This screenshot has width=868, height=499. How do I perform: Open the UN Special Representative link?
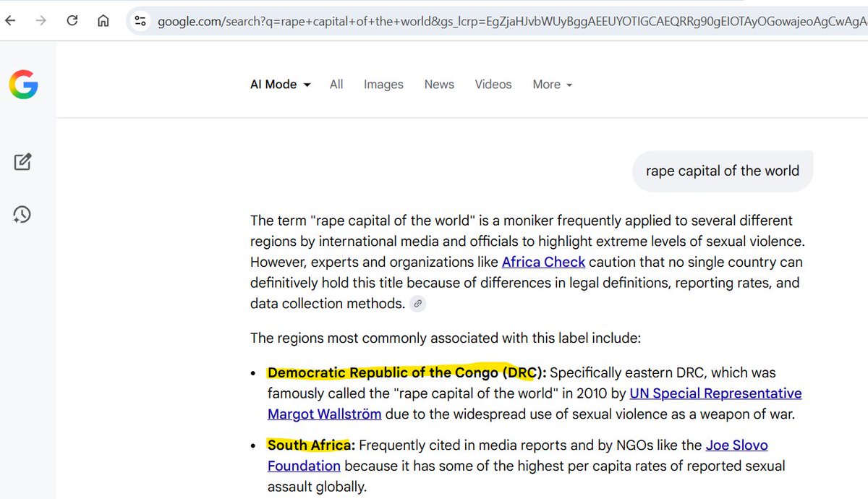(716, 393)
